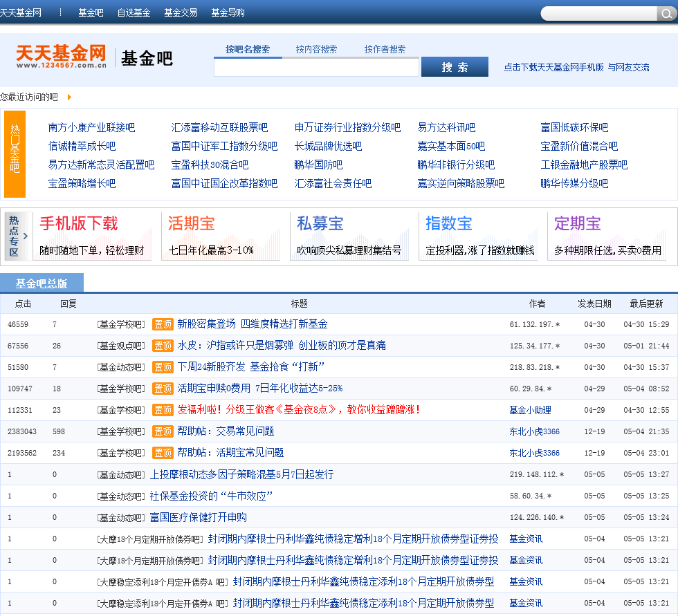Click the 热点专区 arrow label
Image resolution: width=678 pixels, height=616 pixels.
17,236
